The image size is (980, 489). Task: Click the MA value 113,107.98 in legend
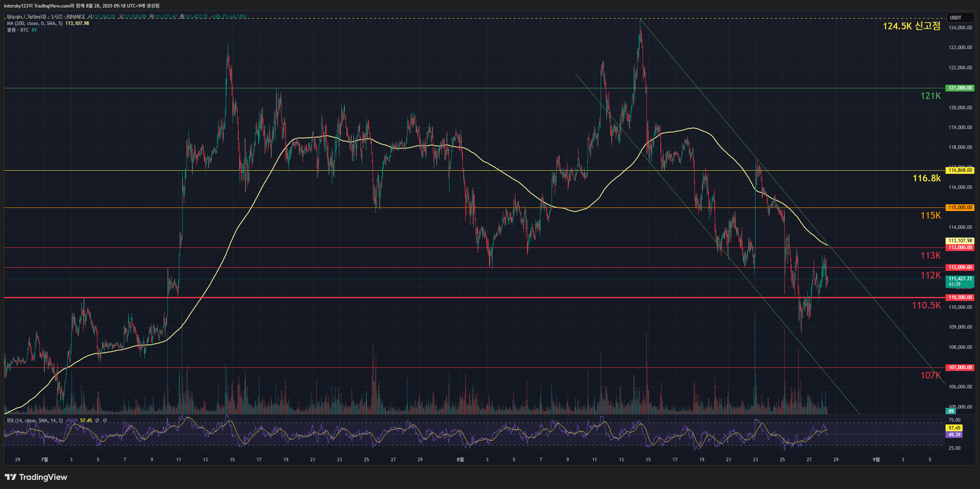tap(77, 23)
